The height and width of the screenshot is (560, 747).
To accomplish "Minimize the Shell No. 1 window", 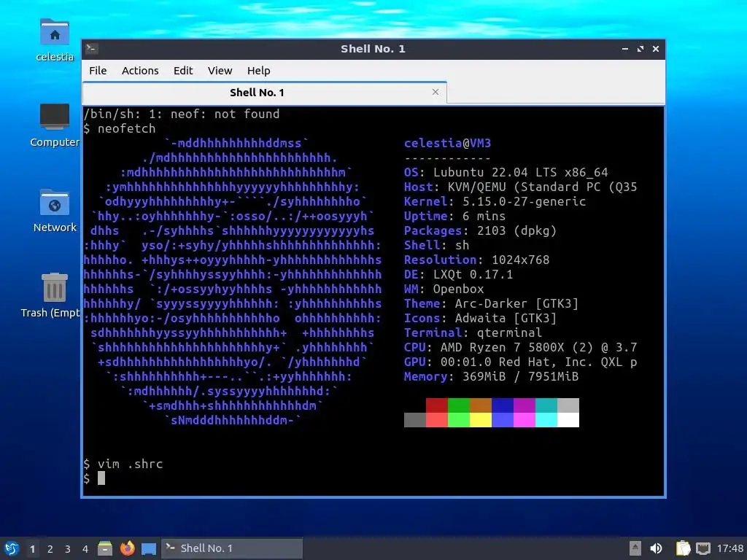I will (625, 49).
